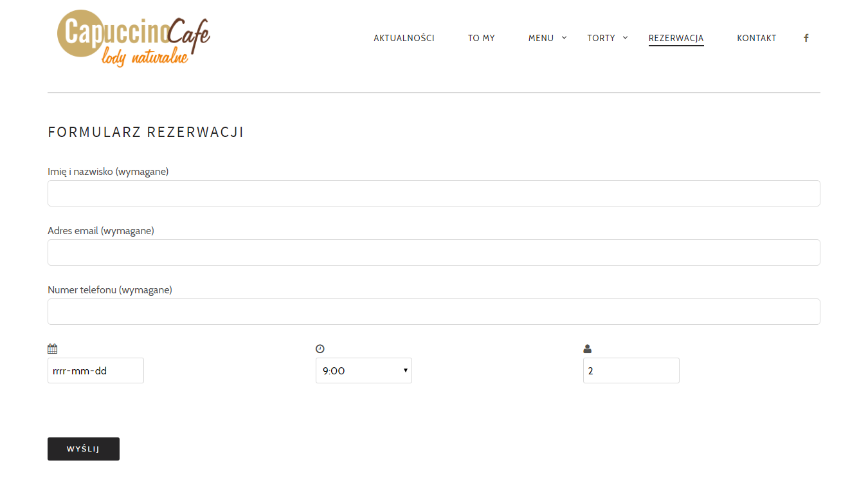Image resolution: width=868 pixels, height=494 pixels.
Task: Focus the Imię i nazwisko field
Action: pyautogui.click(x=433, y=193)
